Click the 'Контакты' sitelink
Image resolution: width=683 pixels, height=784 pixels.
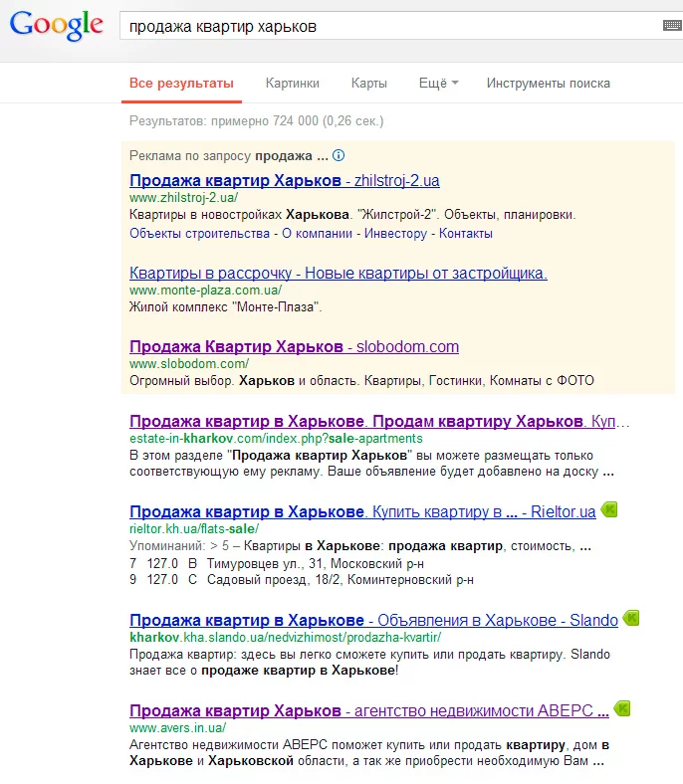[466, 234]
